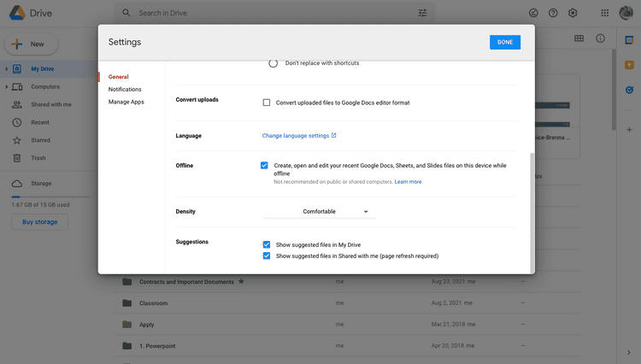Open the Help question mark icon
Viewport: 641px width, 364px height.
553,13
